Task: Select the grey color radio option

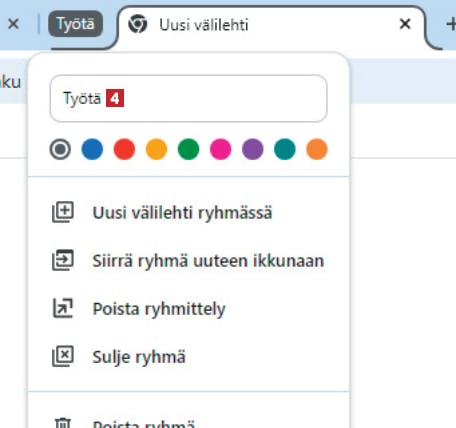Action: 60,149
